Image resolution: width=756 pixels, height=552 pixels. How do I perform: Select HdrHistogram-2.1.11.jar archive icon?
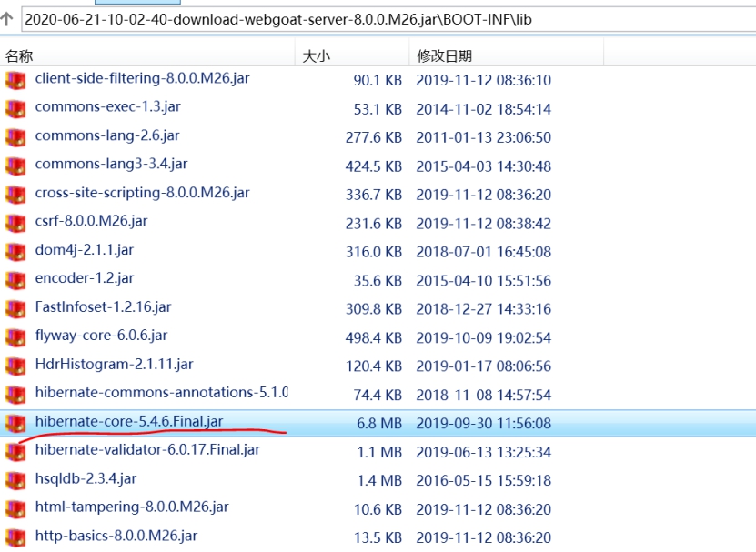click(x=15, y=366)
